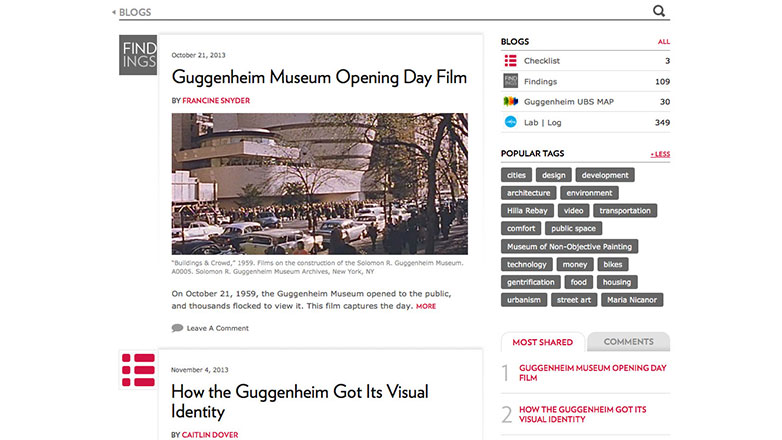Open the Lab | Log blog row

586,122
